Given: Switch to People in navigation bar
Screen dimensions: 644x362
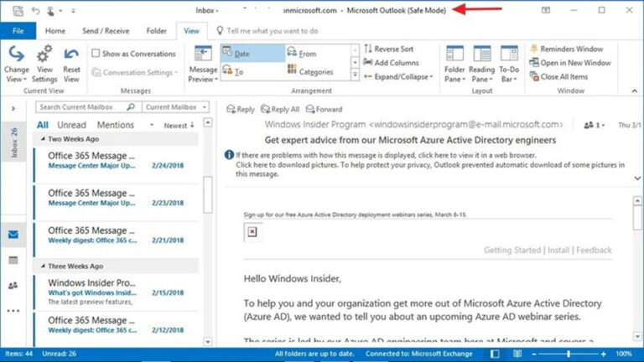Looking at the screenshot, I should [13, 285].
